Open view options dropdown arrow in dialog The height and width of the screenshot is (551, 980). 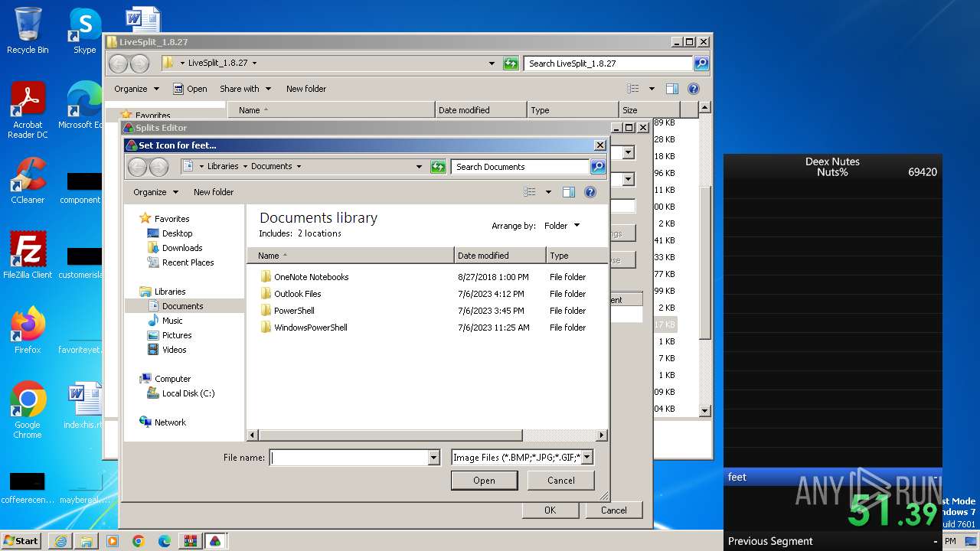coord(548,192)
